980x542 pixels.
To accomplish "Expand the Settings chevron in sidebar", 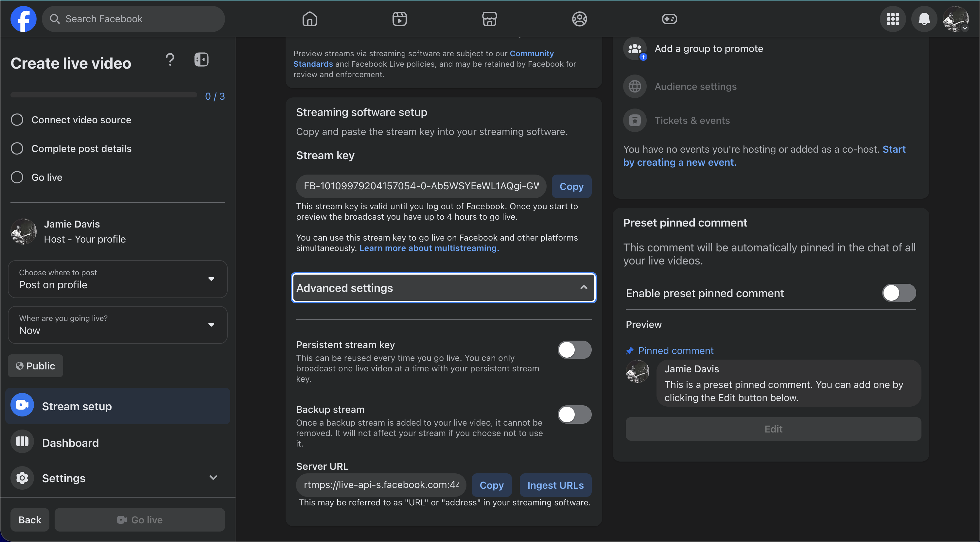I will coord(213,478).
